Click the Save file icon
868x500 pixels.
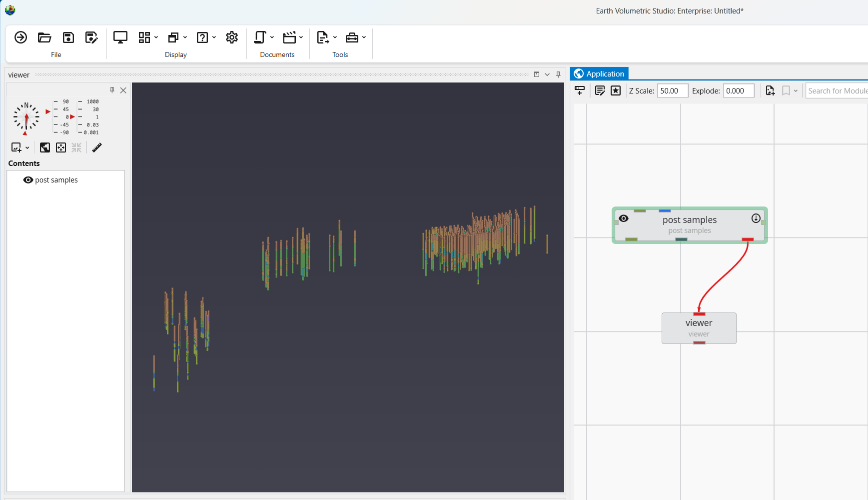click(x=68, y=37)
